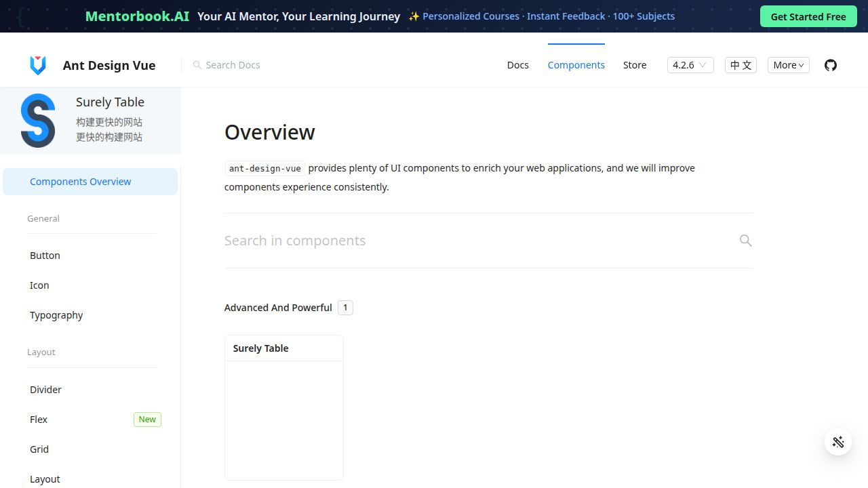
Task: Click the Overview page heading
Action: pos(270,132)
